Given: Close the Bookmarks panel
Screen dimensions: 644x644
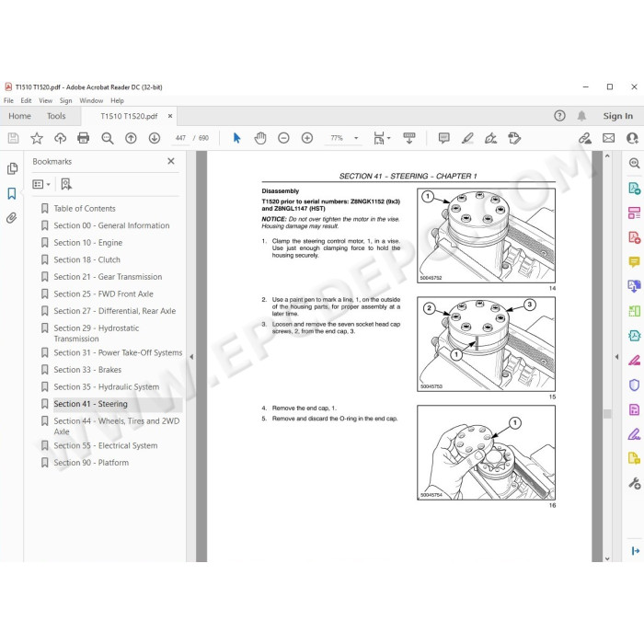Looking at the screenshot, I should click(x=171, y=161).
